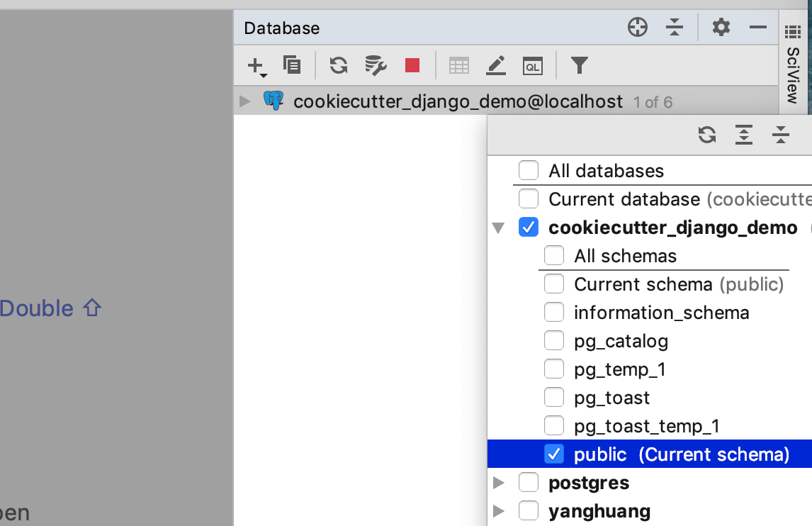This screenshot has height=526, width=812.
Task: Click the Database settings gear icon
Action: [721, 27]
